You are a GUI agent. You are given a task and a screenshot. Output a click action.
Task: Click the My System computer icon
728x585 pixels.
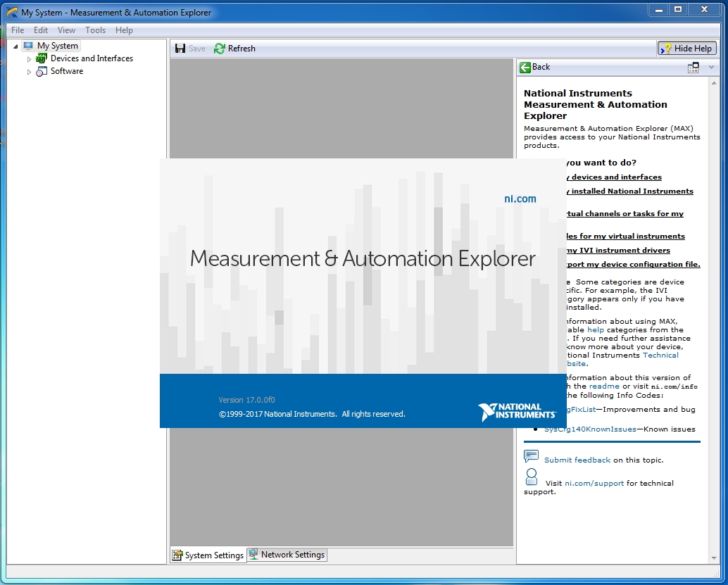pyautogui.click(x=28, y=46)
